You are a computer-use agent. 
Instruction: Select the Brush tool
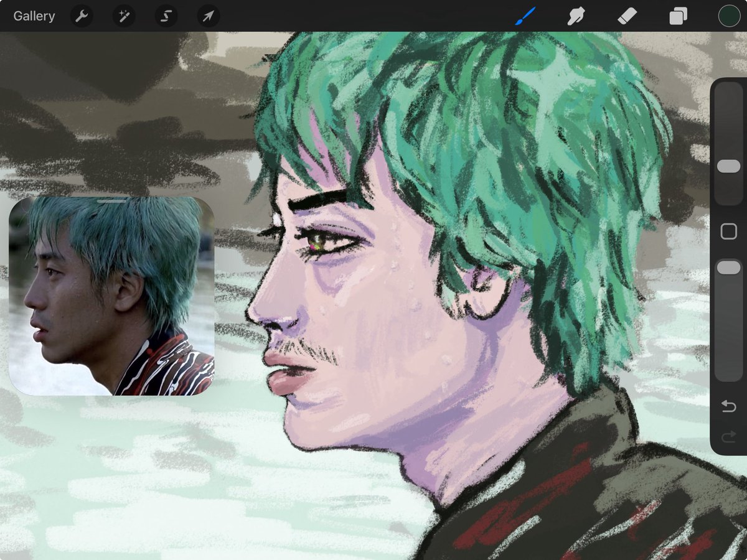point(526,16)
